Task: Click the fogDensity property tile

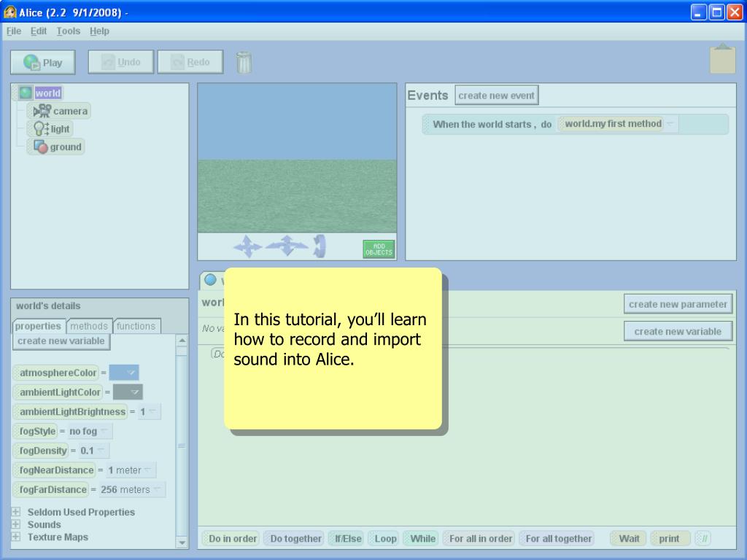Action: coord(41,451)
